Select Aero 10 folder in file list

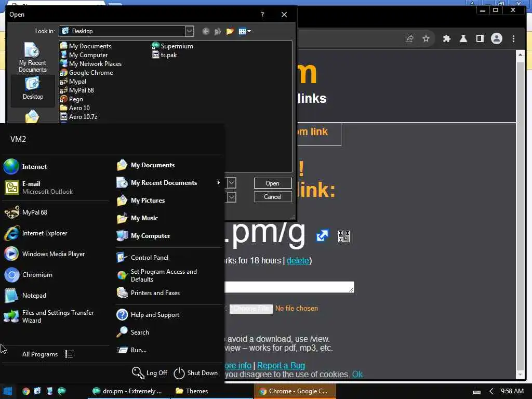tap(75, 108)
